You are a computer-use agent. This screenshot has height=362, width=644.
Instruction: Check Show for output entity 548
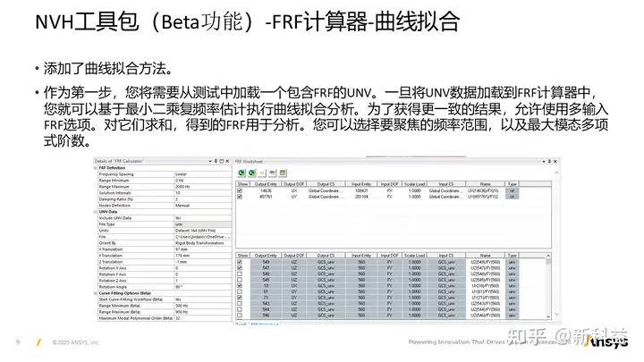click(240, 274)
